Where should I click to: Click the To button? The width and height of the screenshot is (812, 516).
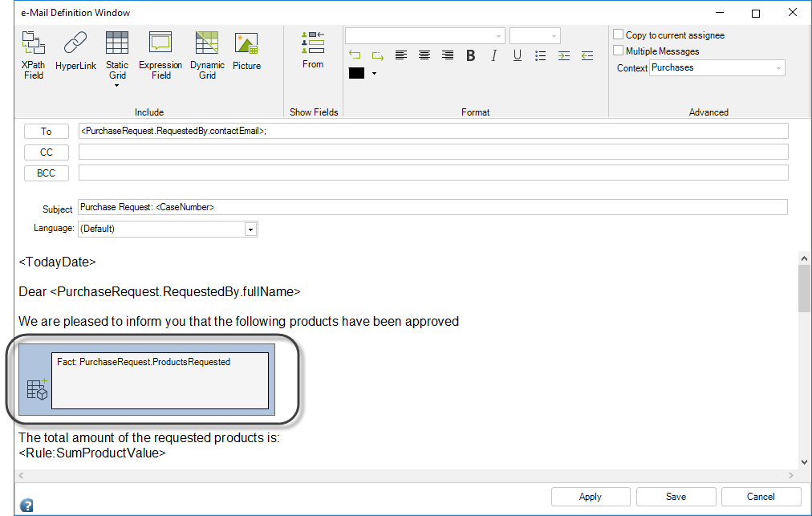point(46,131)
